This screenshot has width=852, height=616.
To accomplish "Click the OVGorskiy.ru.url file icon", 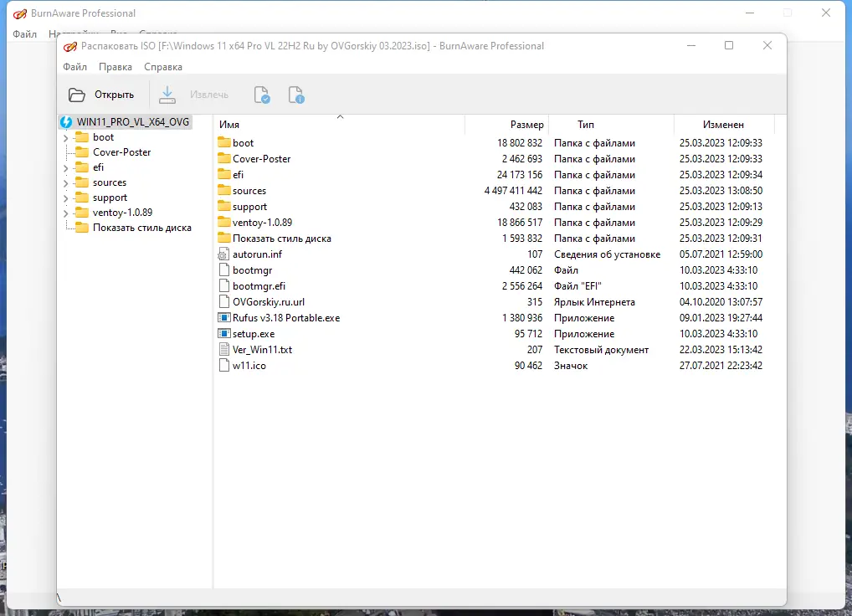I will (223, 301).
